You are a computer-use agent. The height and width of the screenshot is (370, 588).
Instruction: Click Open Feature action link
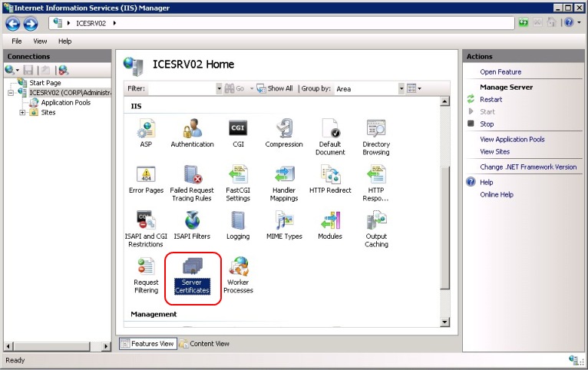500,72
